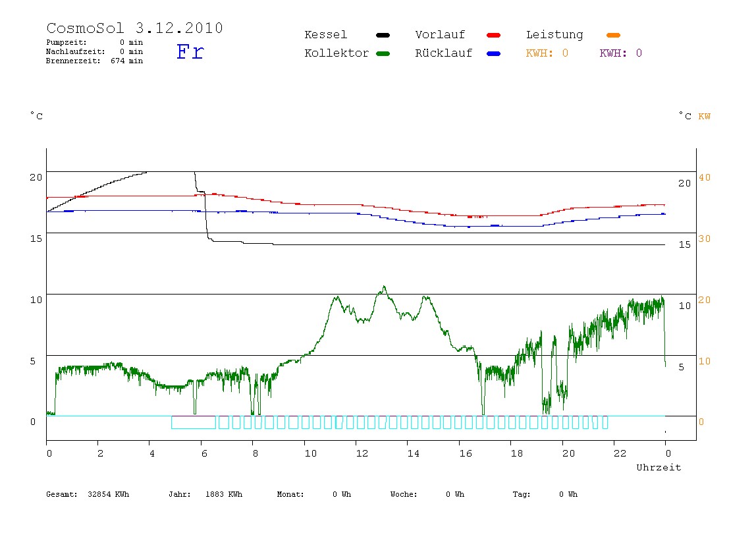Screen dimensions: 756x535
Task: Click the orange 'KW' axis unit label
Action: [x=705, y=116]
